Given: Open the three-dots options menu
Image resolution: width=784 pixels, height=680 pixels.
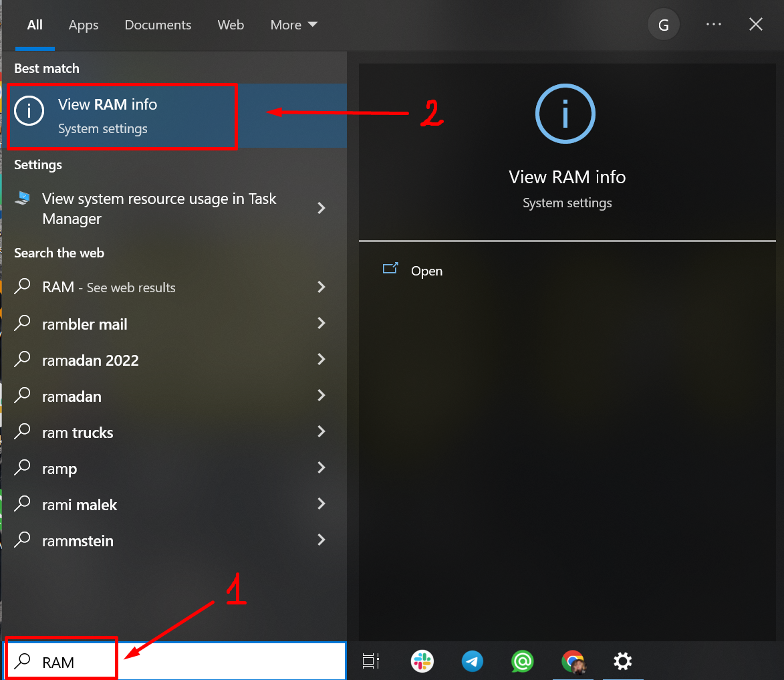Looking at the screenshot, I should point(713,25).
